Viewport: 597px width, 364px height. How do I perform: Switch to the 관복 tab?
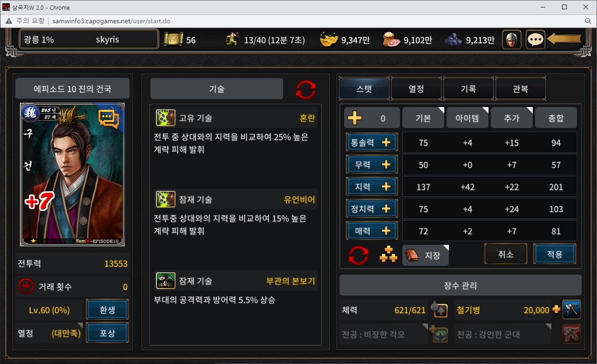[x=521, y=89]
